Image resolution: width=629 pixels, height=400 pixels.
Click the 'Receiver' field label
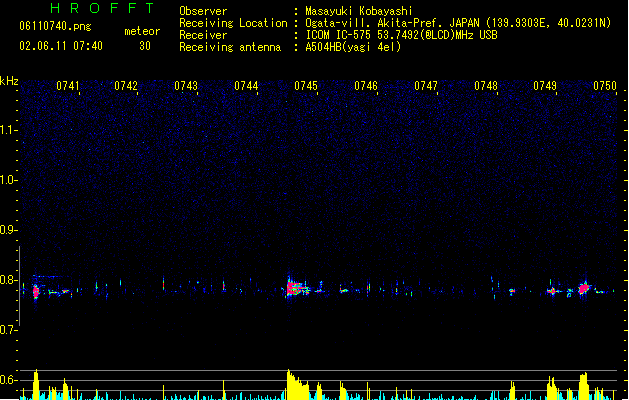pos(203,35)
